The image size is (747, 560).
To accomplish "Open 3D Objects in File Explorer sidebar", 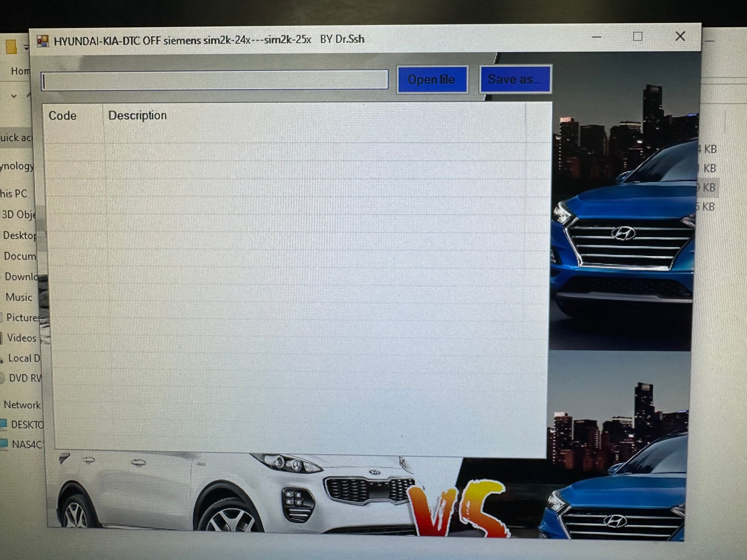I will point(18,215).
